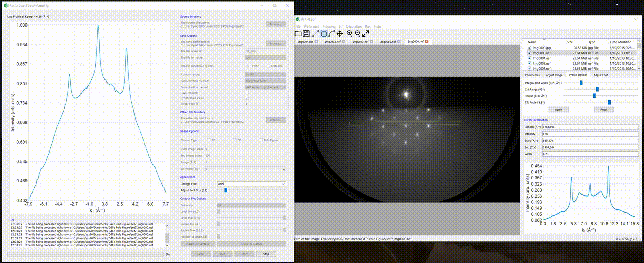This screenshot has width=644, height=263.
Task: Check the 2D image type checkbox
Action: pyautogui.click(x=209, y=140)
